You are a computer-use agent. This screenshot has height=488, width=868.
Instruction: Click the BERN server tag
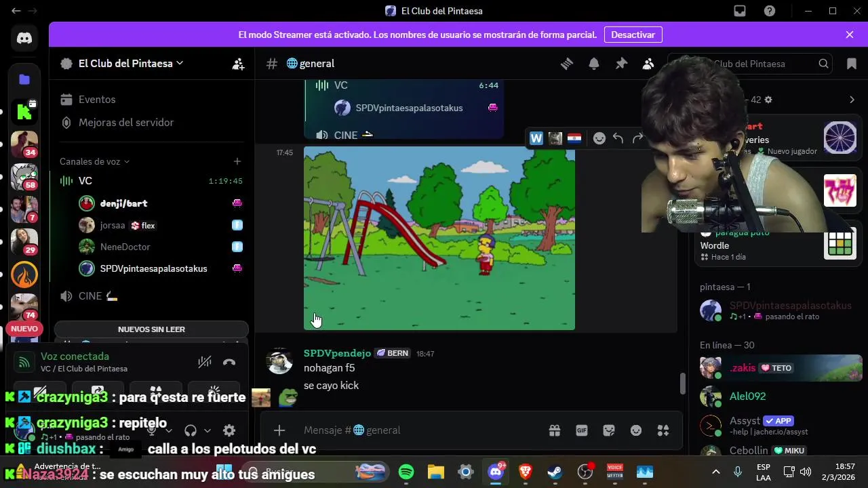393,353
